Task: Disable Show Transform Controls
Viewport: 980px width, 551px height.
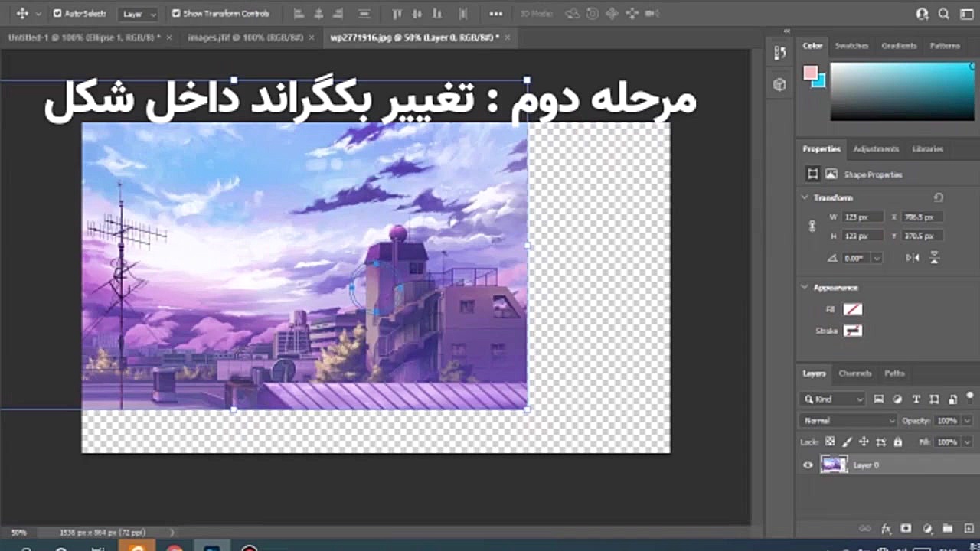Action: coord(177,13)
